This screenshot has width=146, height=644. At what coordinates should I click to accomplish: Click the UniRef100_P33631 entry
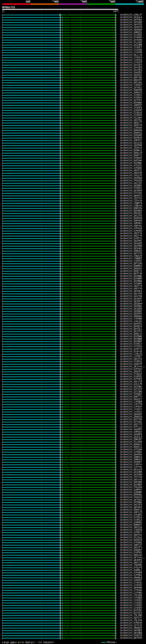[x=131, y=374]
